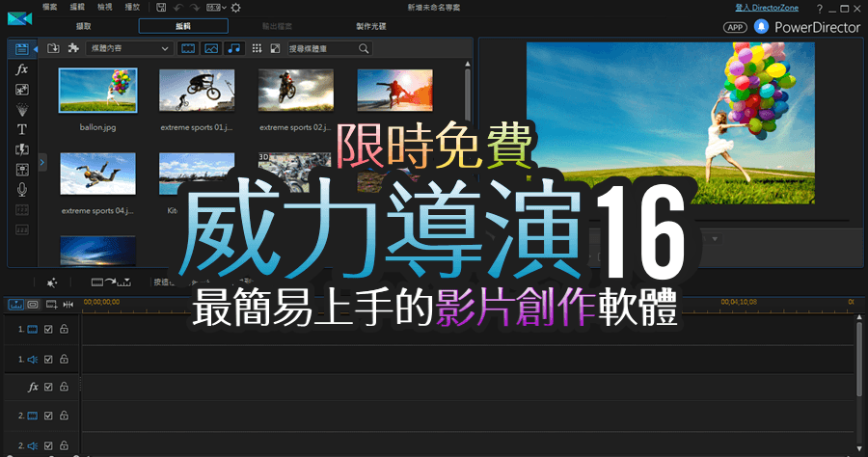
Task: Lock audio track 1
Action: (x=65, y=359)
